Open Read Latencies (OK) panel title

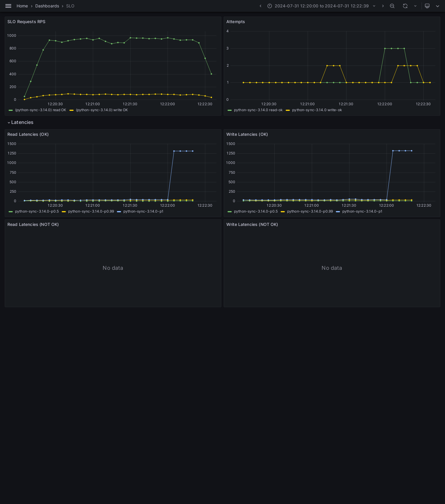[28, 134]
